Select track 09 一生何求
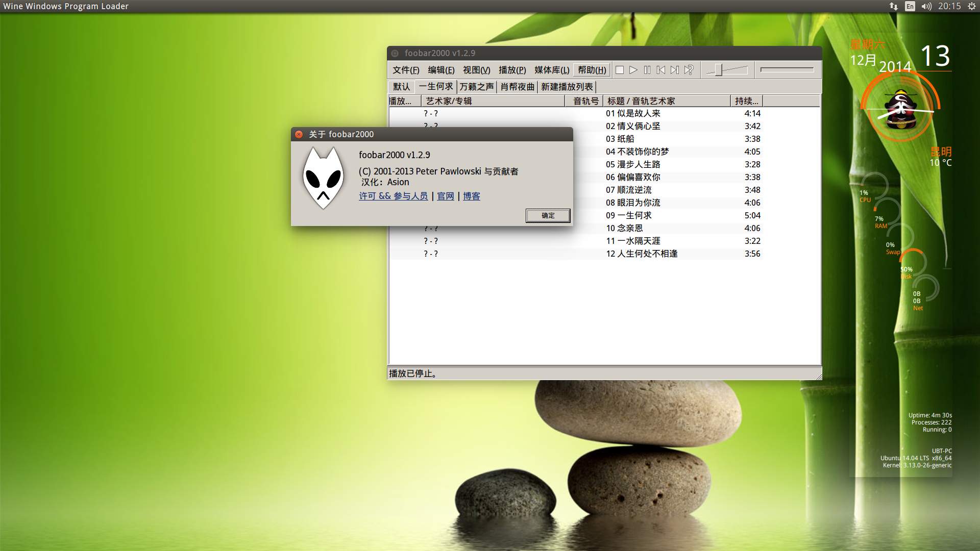The height and width of the screenshot is (551, 980). (629, 215)
